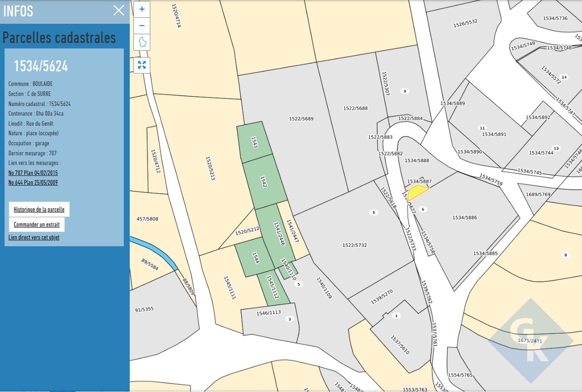The height and width of the screenshot is (392, 582).
Task: Click house number 9 marker
Action: (x=404, y=91)
